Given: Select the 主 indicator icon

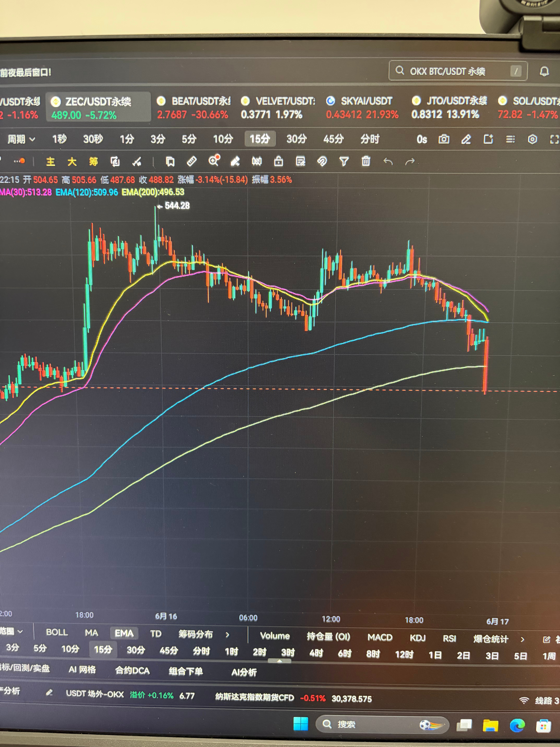Looking at the screenshot, I should coord(50,162).
